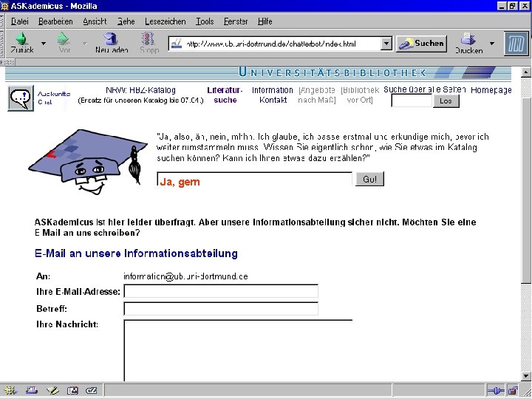Screen dimensions: 532x399
Task: Open the print options dropdown arrow
Action: click(491, 44)
